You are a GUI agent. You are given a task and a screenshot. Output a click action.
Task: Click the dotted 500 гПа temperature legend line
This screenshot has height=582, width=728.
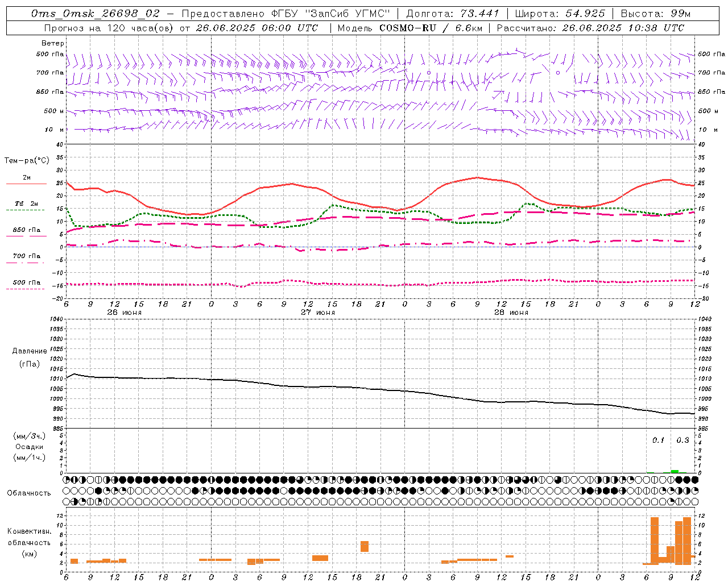point(25,289)
